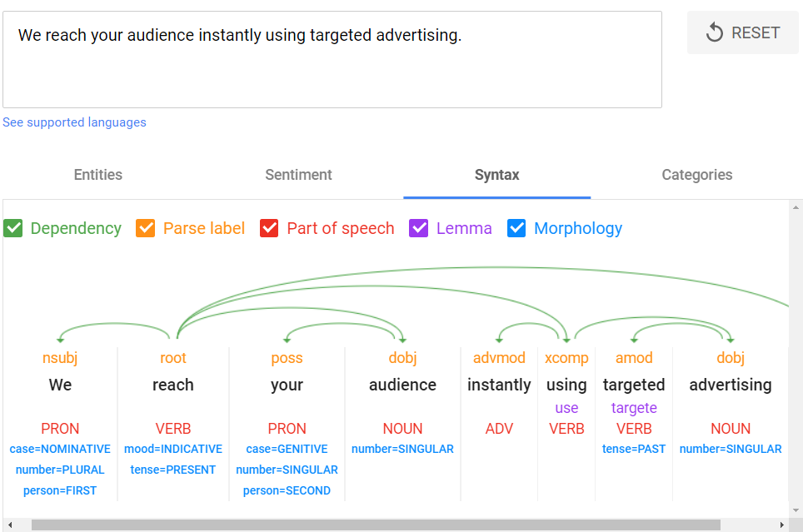Switch to the Entities tab
803x532 pixels.
[98, 175]
